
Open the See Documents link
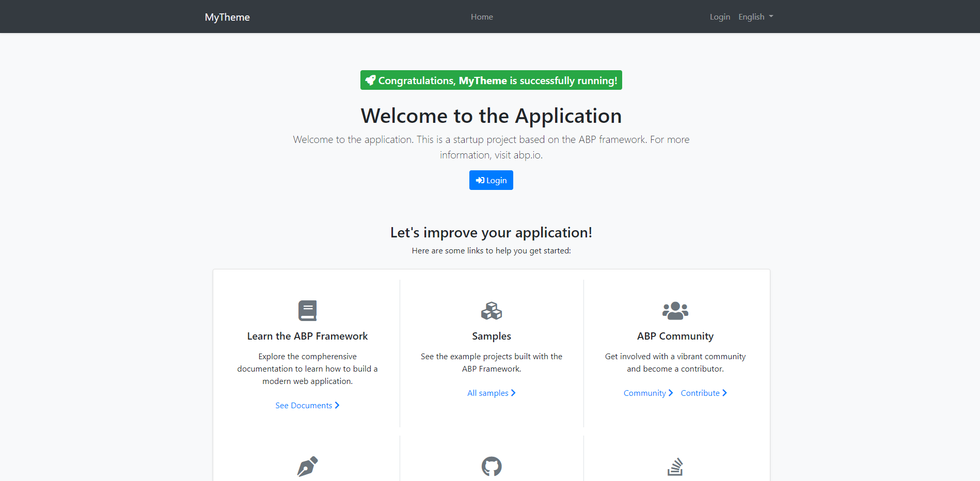pyautogui.click(x=307, y=406)
